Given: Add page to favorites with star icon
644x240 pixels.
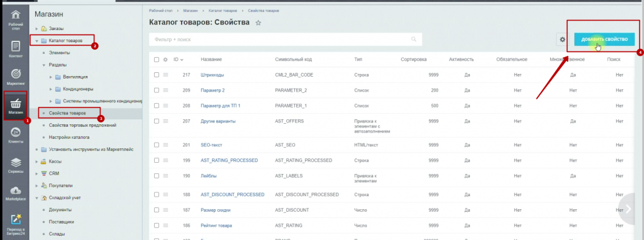Looking at the screenshot, I should pos(258,23).
